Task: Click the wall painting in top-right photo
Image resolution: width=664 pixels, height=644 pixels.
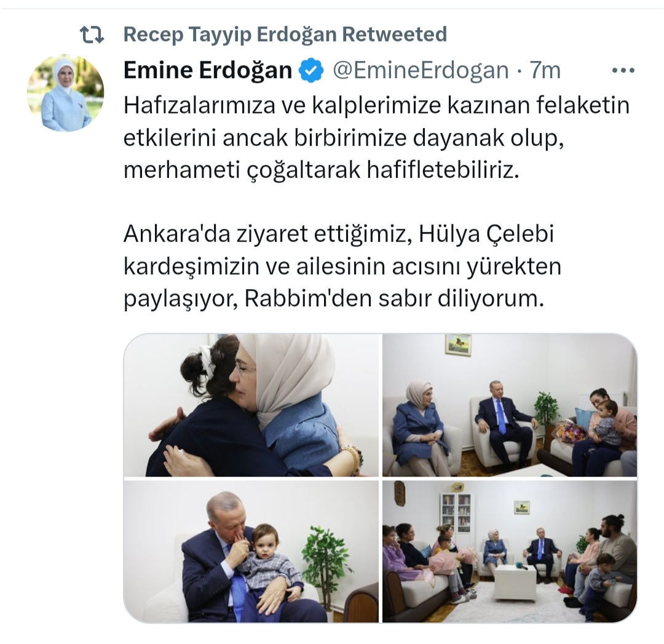Action: [x=457, y=345]
